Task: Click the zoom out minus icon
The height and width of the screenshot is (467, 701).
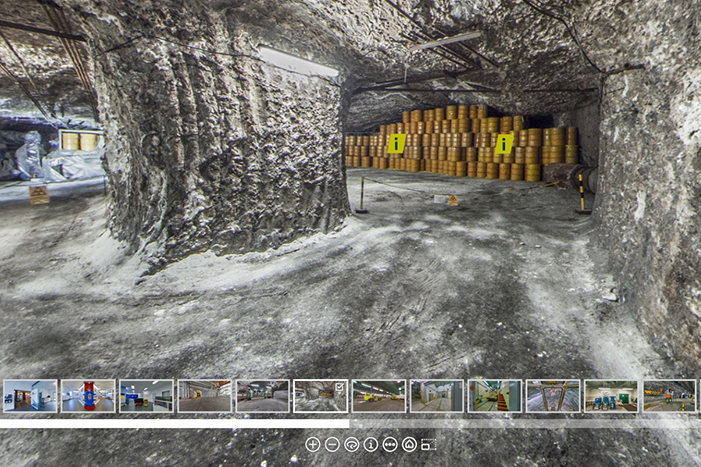Action: (332, 445)
